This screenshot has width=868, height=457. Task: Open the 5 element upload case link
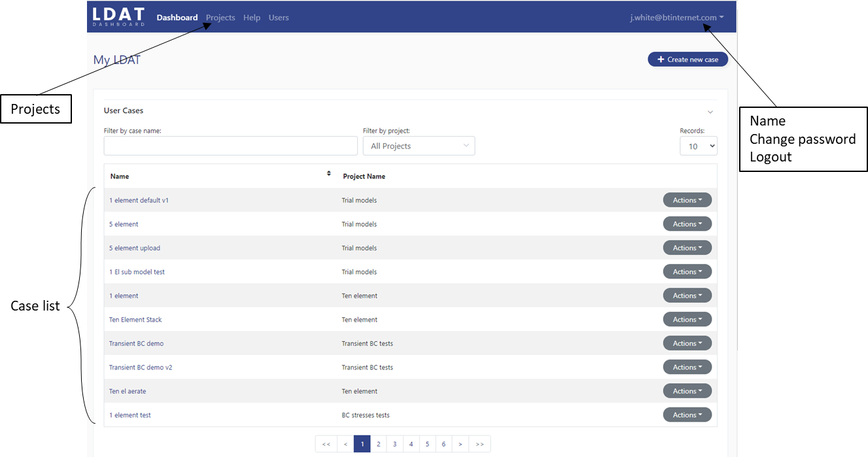click(x=135, y=248)
